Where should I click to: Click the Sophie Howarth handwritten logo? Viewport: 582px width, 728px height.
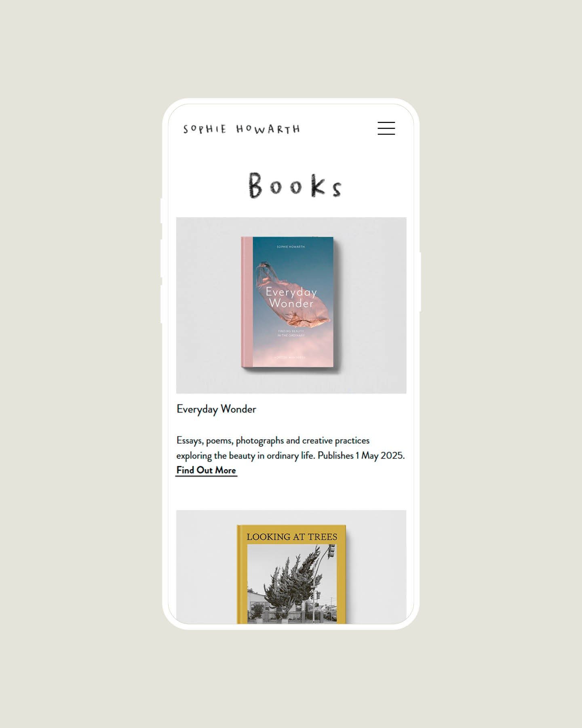[242, 129]
